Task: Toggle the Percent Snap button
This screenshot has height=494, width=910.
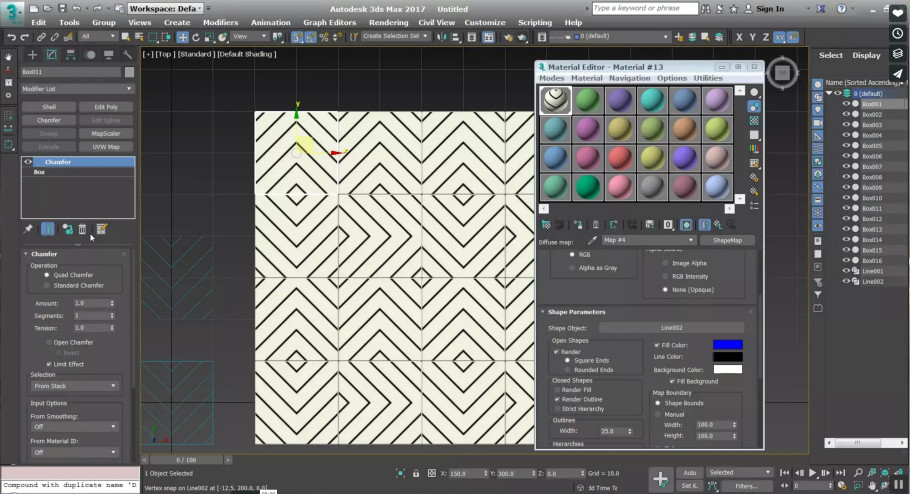Action: tap(324, 37)
